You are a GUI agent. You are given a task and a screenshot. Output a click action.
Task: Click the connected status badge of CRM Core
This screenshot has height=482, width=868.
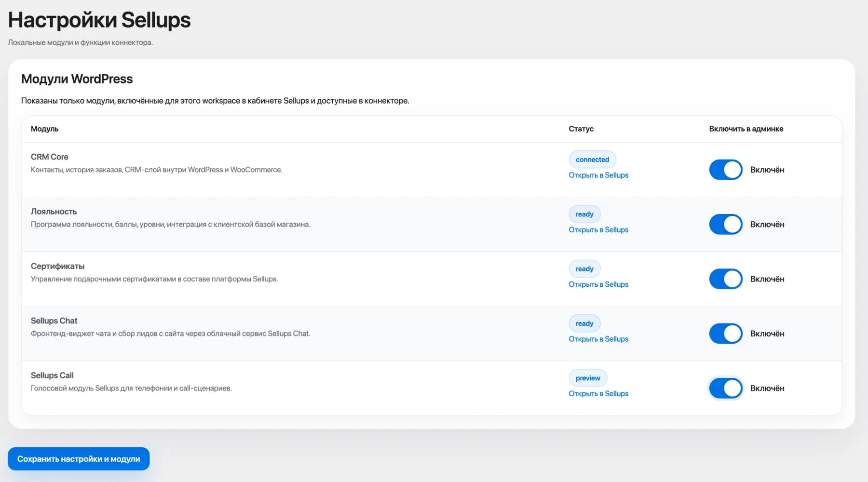tap(592, 160)
